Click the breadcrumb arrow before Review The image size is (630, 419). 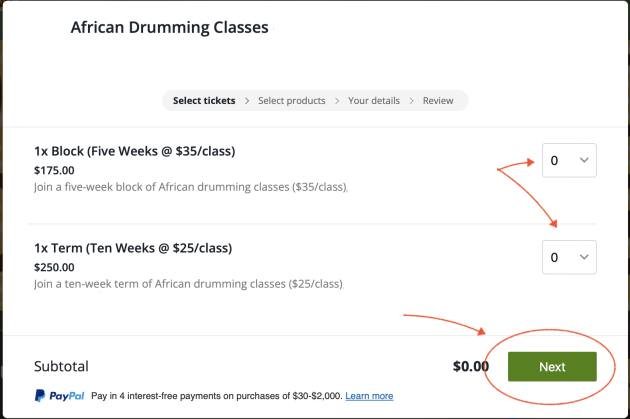tap(411, 100)
